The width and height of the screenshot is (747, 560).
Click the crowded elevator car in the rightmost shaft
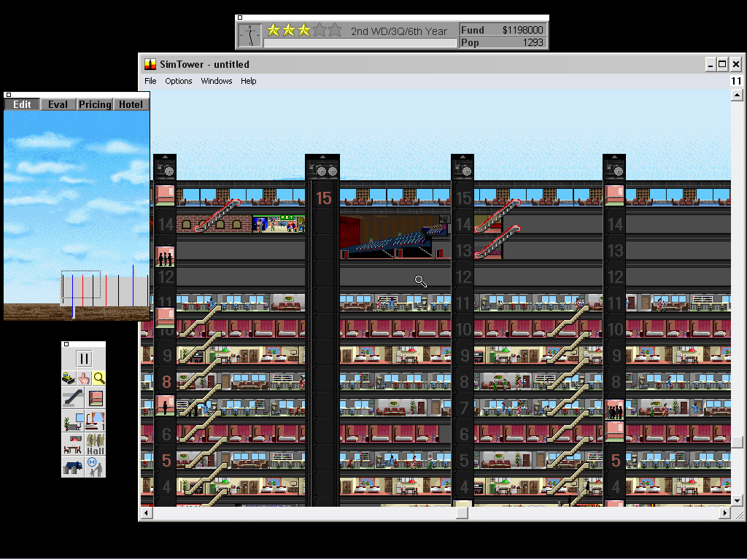tap(614, 410)
